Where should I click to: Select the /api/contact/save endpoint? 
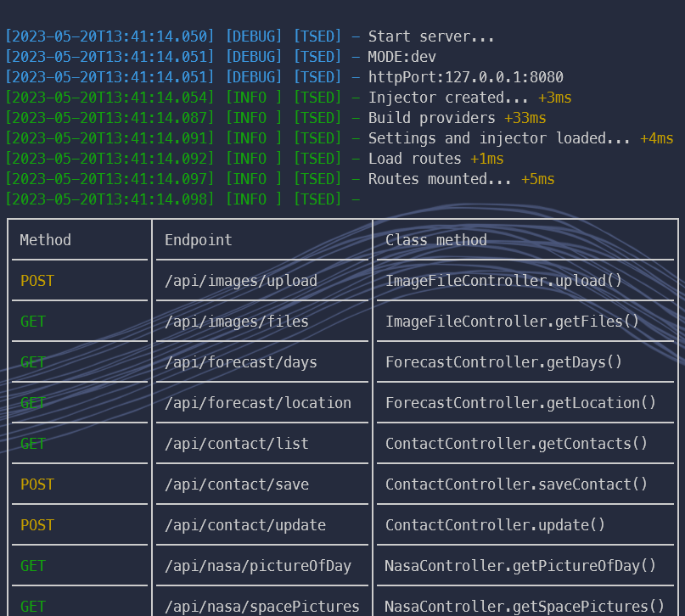[x=236, y=484]
